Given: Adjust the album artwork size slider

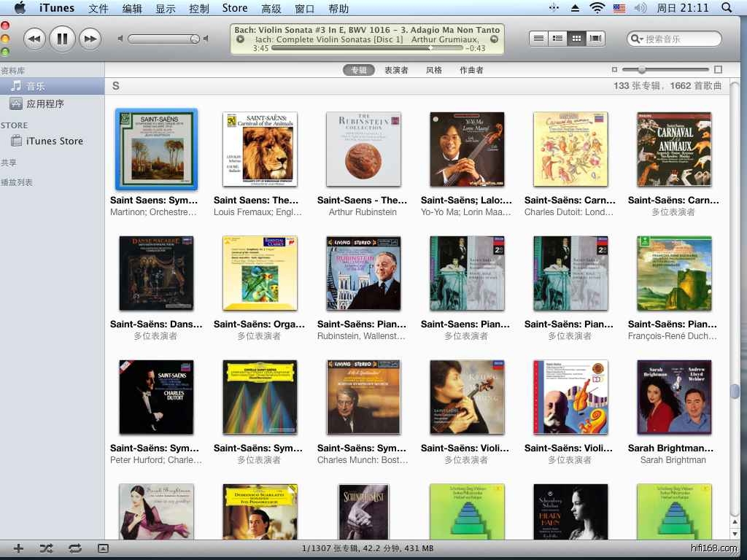Looking at the screenshot, I should pos(642,70).
